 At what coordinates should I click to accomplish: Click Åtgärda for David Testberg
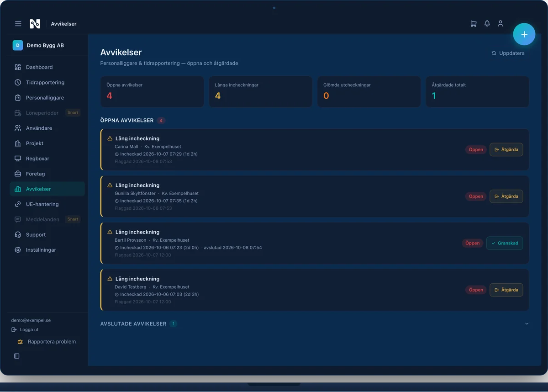coord(506,290)
